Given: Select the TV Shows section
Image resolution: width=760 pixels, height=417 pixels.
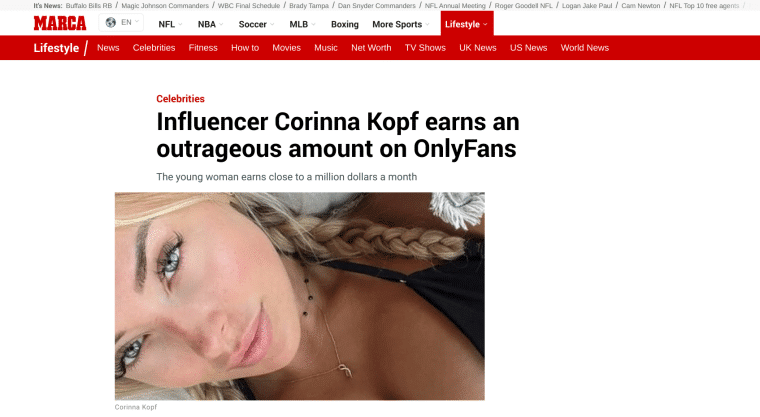Looking at the screenshot, I should 425,48.
